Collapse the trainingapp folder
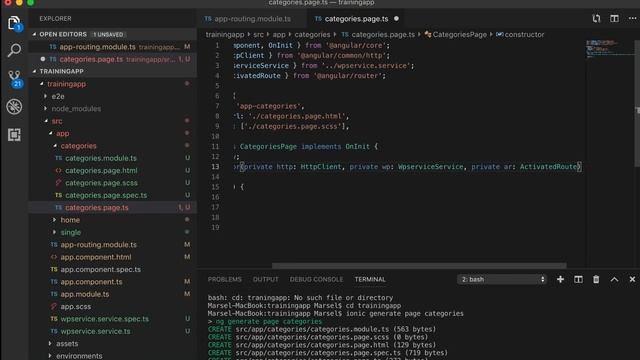This screenshot has height=360, width=640. click(x=42, y=84)
